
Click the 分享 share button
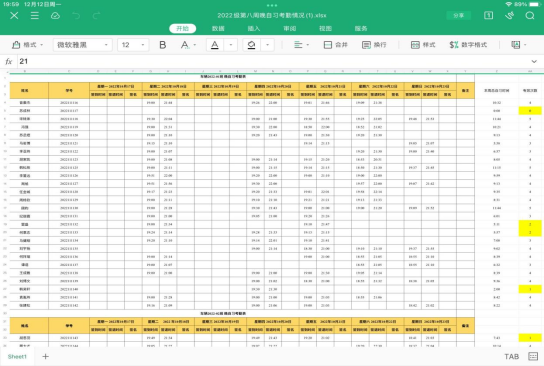tap(459, 15)
